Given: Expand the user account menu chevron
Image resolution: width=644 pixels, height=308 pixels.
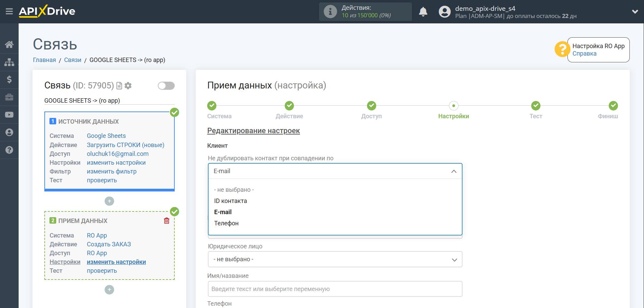Looking at the screenshot, I should [635, 12].
